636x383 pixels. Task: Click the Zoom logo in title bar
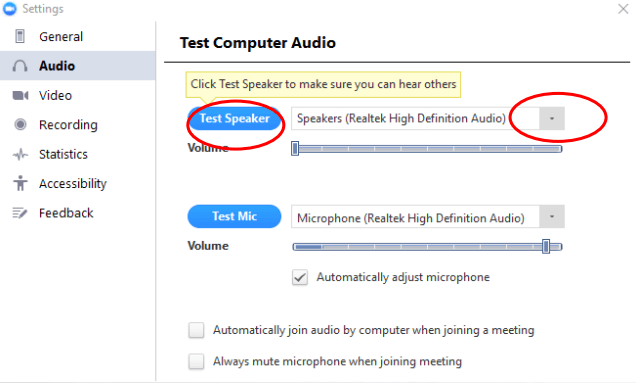click(x=10, y=9)
